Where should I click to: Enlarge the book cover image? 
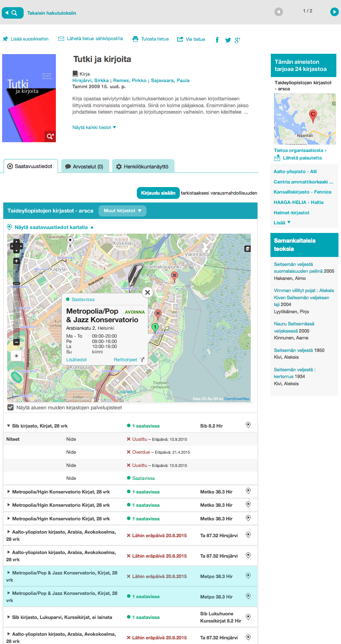click(x=50, y=136)
